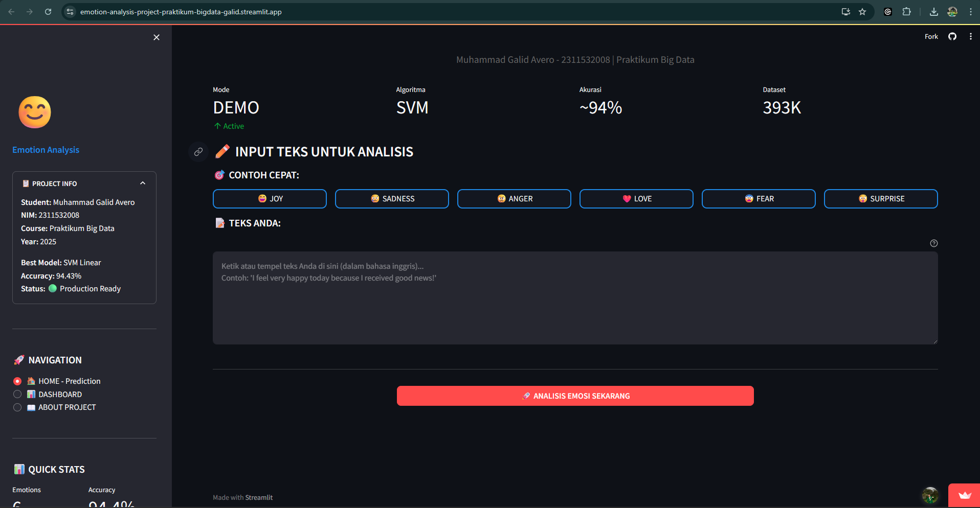Viewport: 980px width, 508px height.
Task: Click the page subtitle with student name
Action: (x=575, y=60)
